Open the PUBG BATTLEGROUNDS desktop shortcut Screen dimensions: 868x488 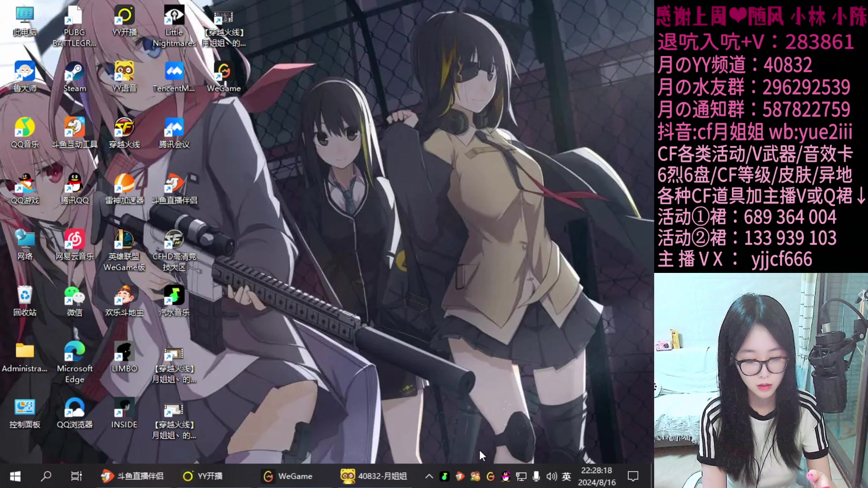(75, 26)
